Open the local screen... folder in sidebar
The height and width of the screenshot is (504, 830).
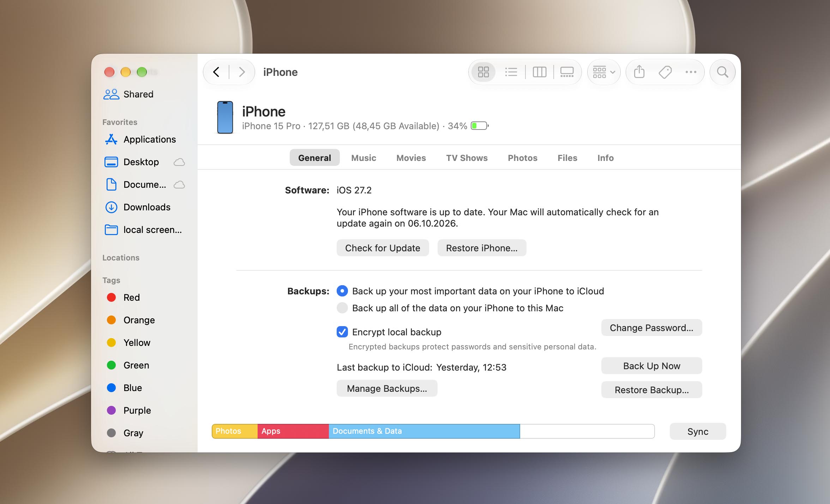tap(144, 230)
